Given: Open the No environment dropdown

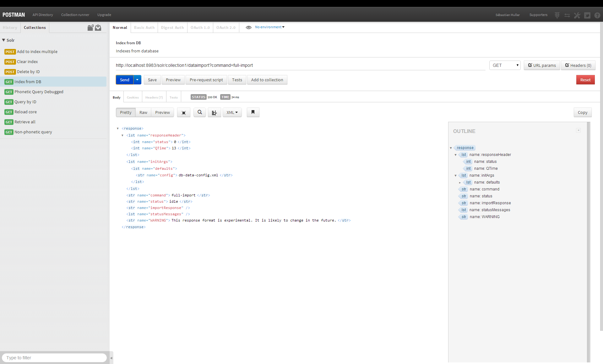Looking at the screenshot, I should coord(270,27).
